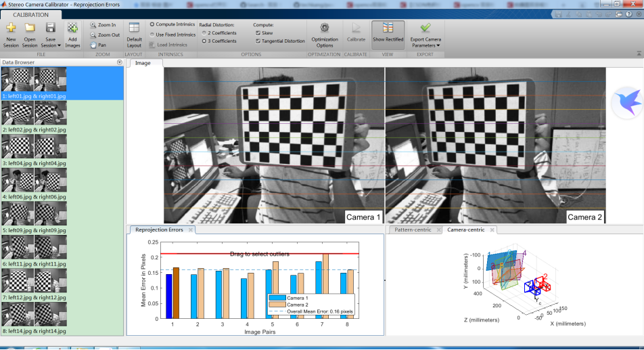Expand Save Session dropdown arrow
The height and width of the screenshot is (350, 644).
click(59, 45)
